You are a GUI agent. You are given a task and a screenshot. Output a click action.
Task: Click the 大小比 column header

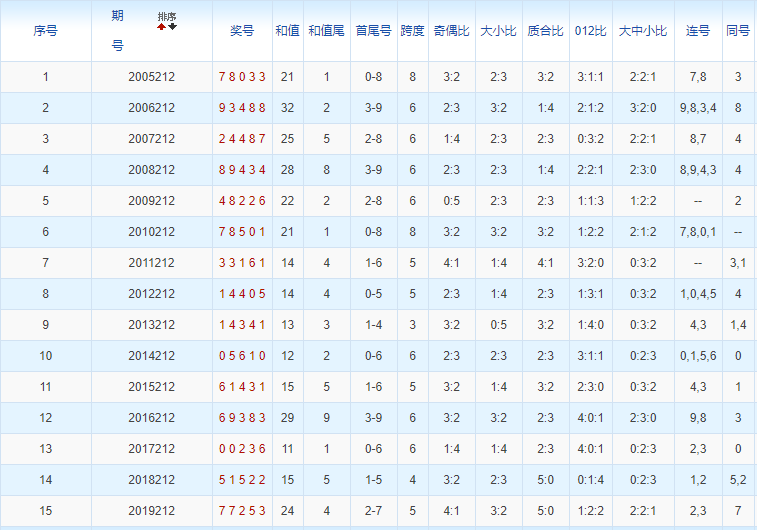(x=498, y=31)
